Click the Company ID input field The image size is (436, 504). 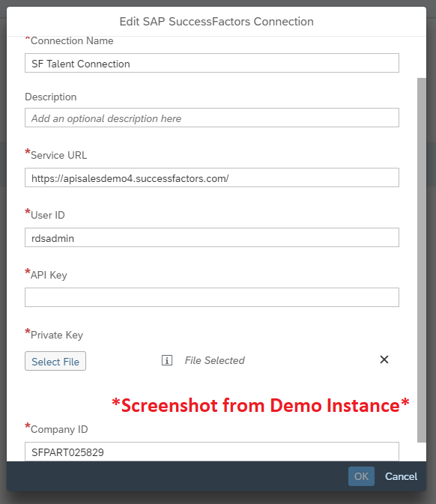(x=212, y=452)
